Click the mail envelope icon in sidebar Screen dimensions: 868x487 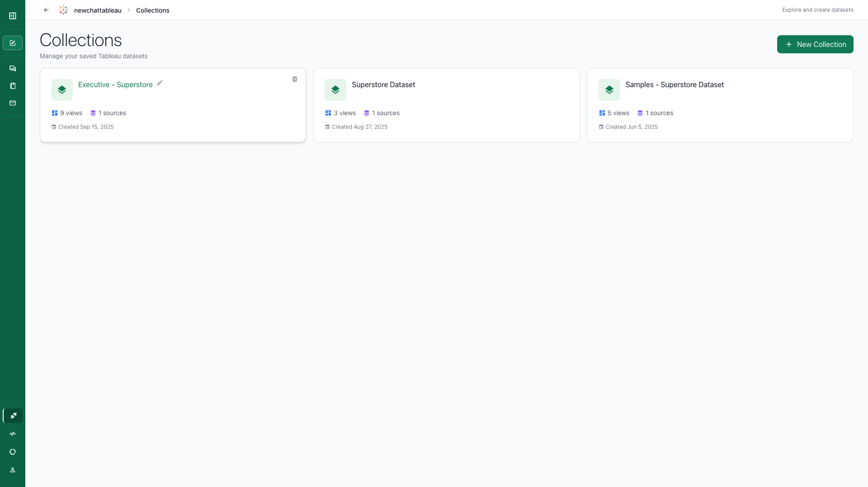(13, 103)
